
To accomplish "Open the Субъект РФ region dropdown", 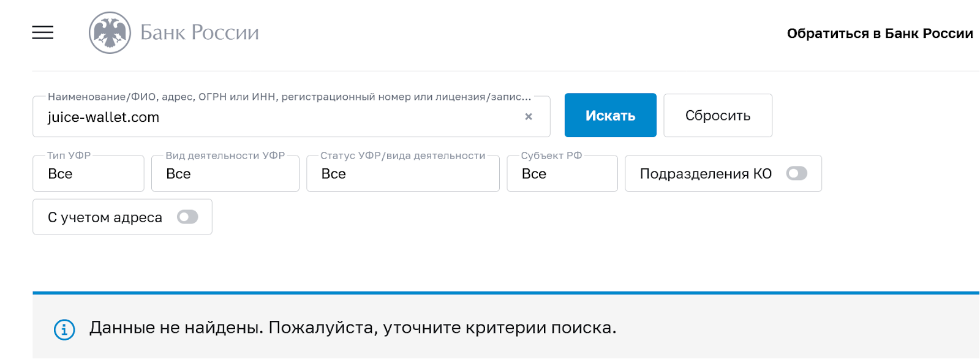I will (x=562, y=174).
